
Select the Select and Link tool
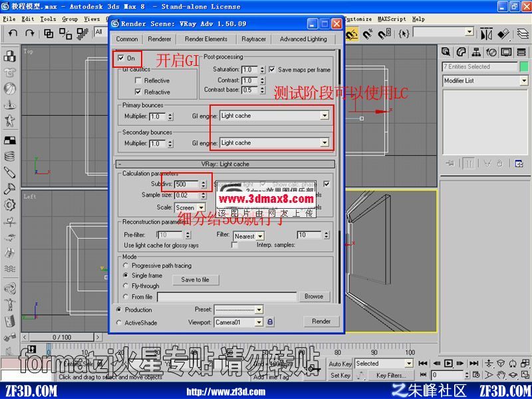pos(49,33)
